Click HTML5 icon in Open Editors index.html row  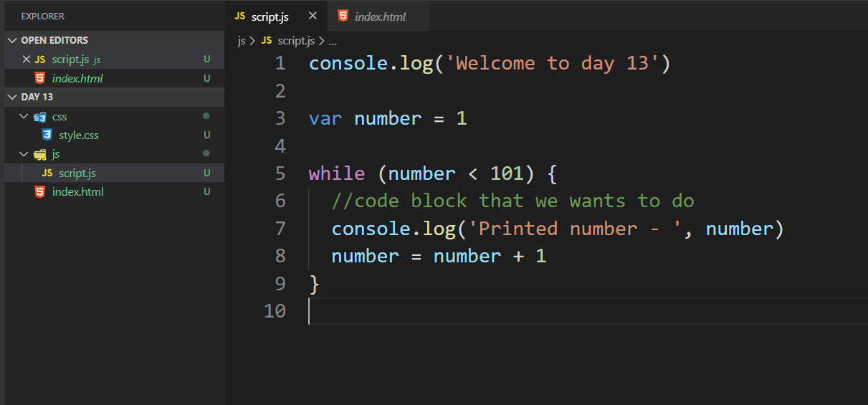click(40, 78)
